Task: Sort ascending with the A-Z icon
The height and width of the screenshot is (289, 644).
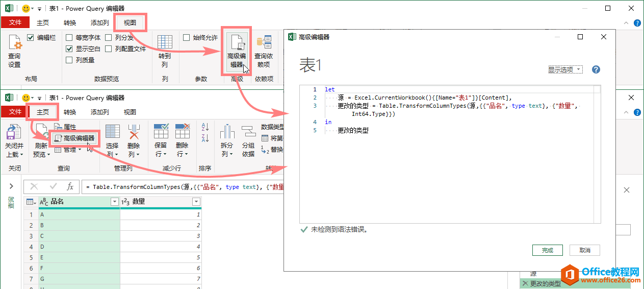Action: (205, 127)
